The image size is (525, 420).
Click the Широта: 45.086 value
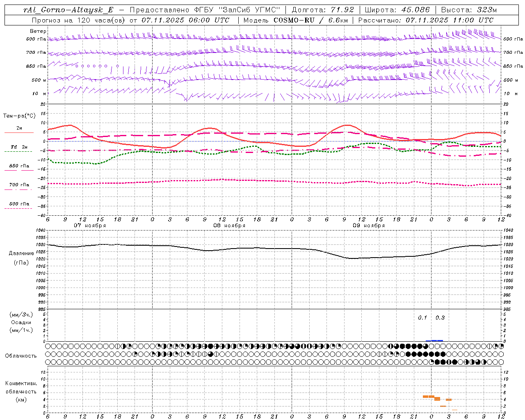[x=397, y=10]
